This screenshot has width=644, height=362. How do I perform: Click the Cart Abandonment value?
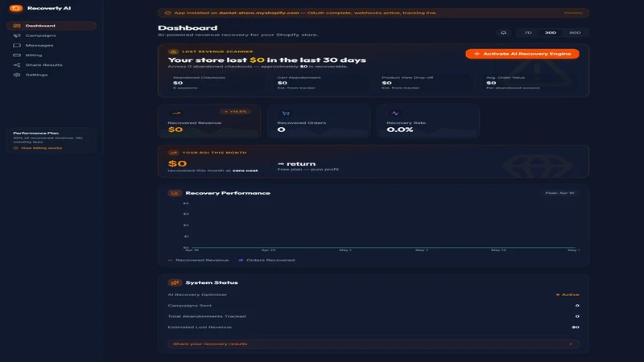(283, 83)
